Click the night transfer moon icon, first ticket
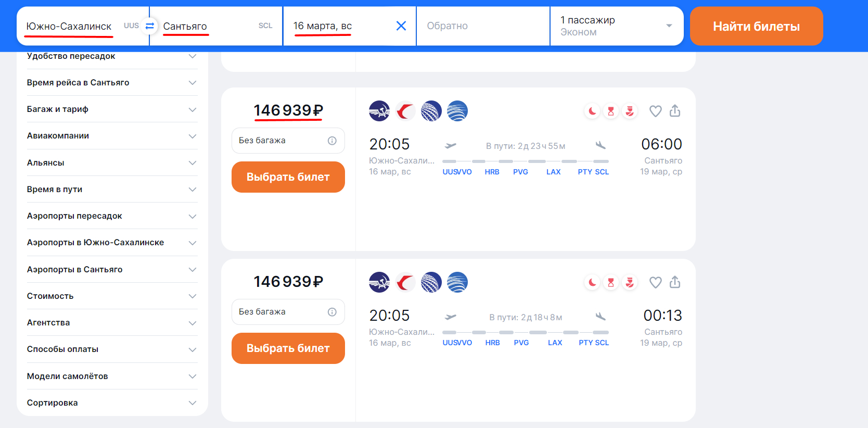 (x=592, y=111)
